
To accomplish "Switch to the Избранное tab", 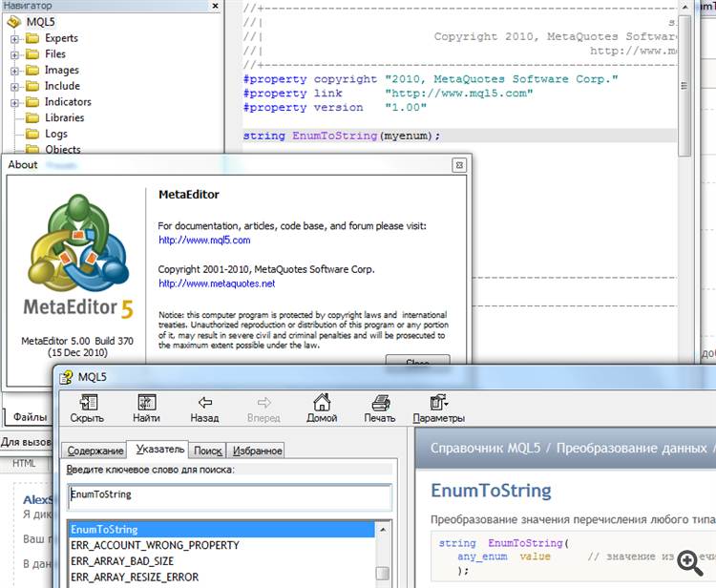I will click(257, 451).
